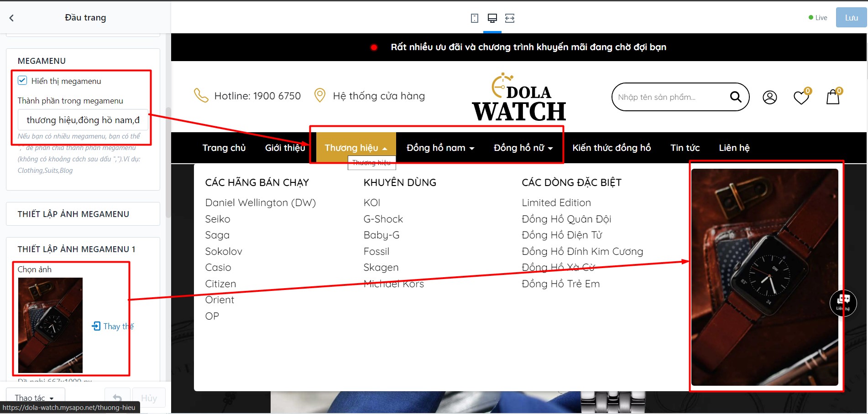868x414 pixels.
Task: Switch to desktop preview mode
Action: (x=492, y=18)
